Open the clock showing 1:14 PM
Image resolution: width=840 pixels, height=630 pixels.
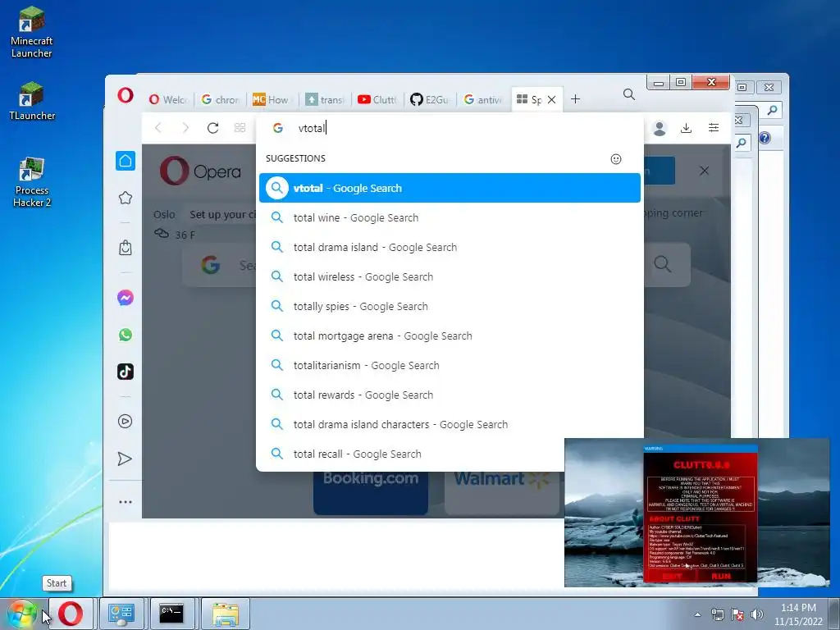798,614
